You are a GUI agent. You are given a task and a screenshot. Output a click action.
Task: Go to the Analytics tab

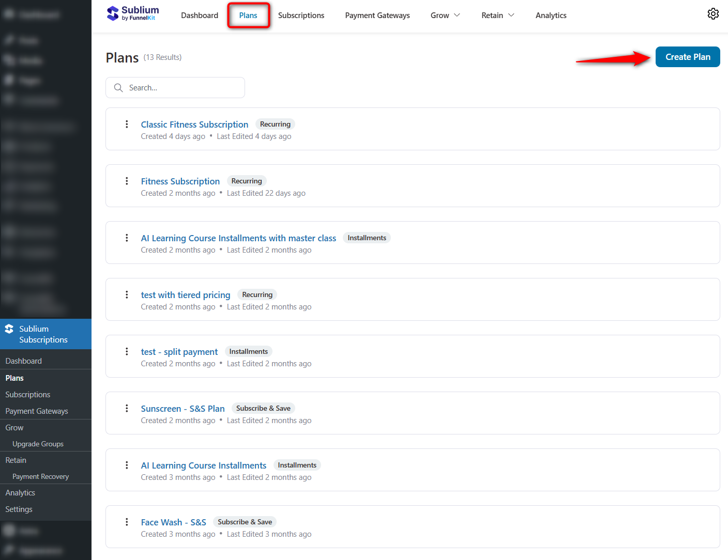tap(551, 15)
